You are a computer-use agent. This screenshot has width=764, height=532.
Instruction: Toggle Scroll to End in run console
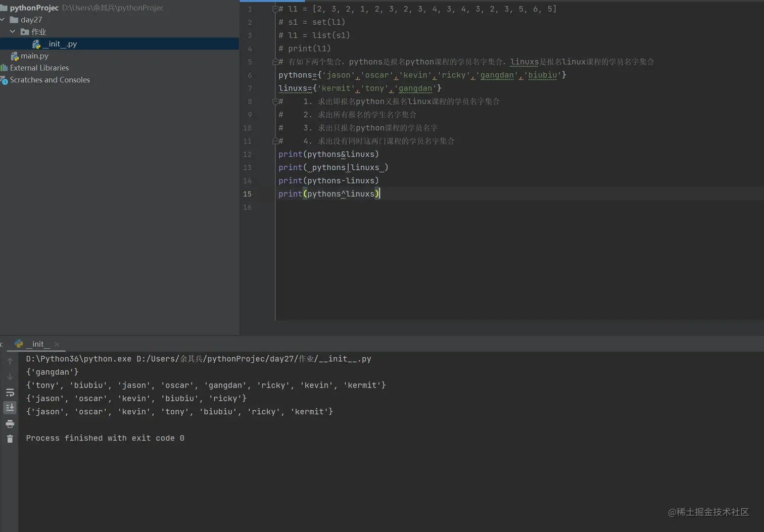pyautogui.click(x=10, y=408)
